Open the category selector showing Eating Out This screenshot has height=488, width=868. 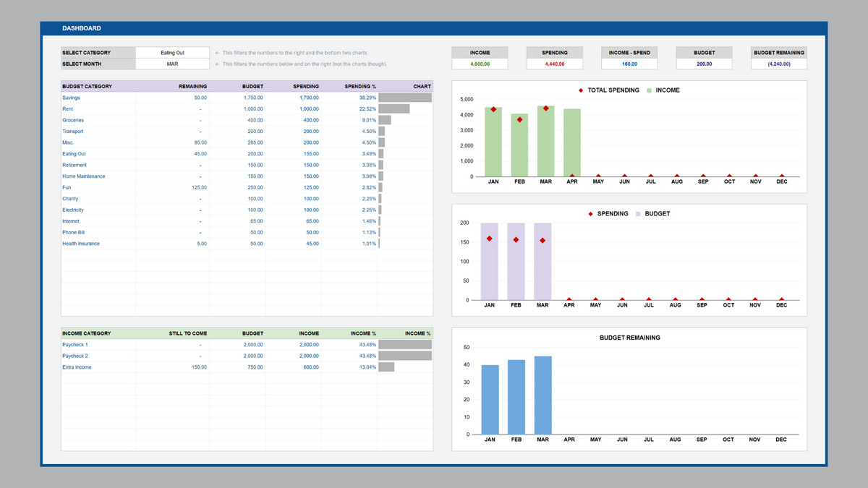tap(172, 53)
